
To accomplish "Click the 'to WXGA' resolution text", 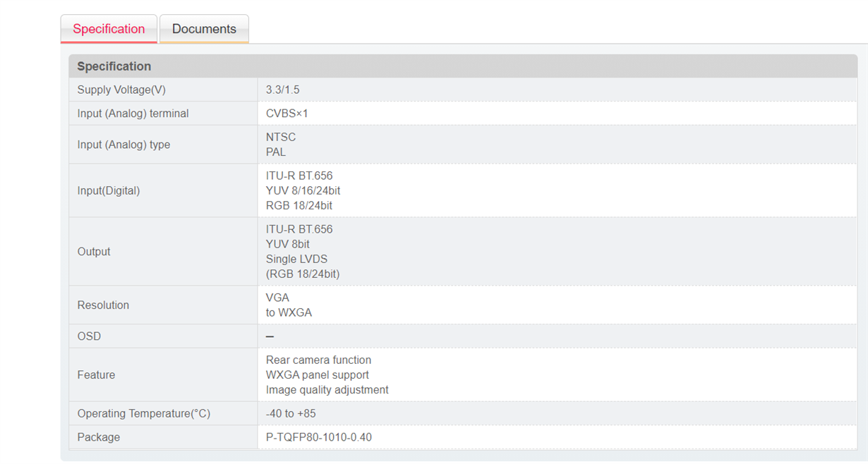I will tap(289, 312).
